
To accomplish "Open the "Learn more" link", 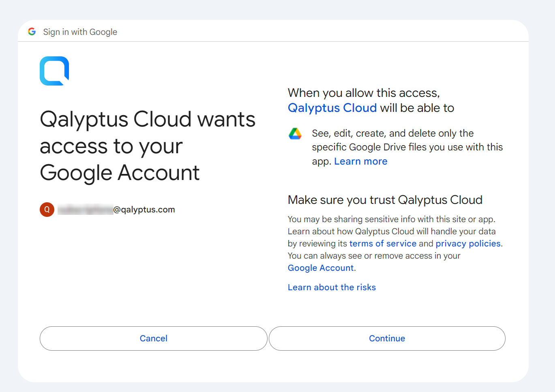I will 360,161.
